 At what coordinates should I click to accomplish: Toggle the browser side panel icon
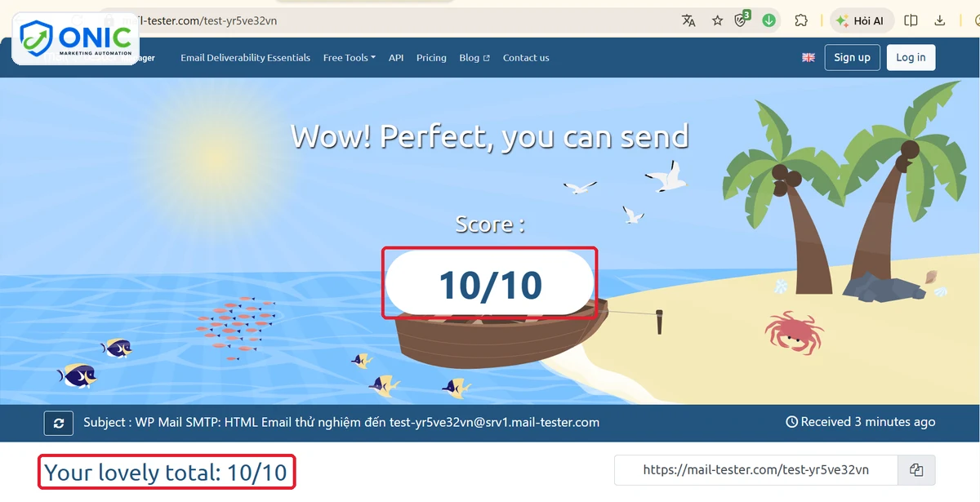click(x=911, y=20)
